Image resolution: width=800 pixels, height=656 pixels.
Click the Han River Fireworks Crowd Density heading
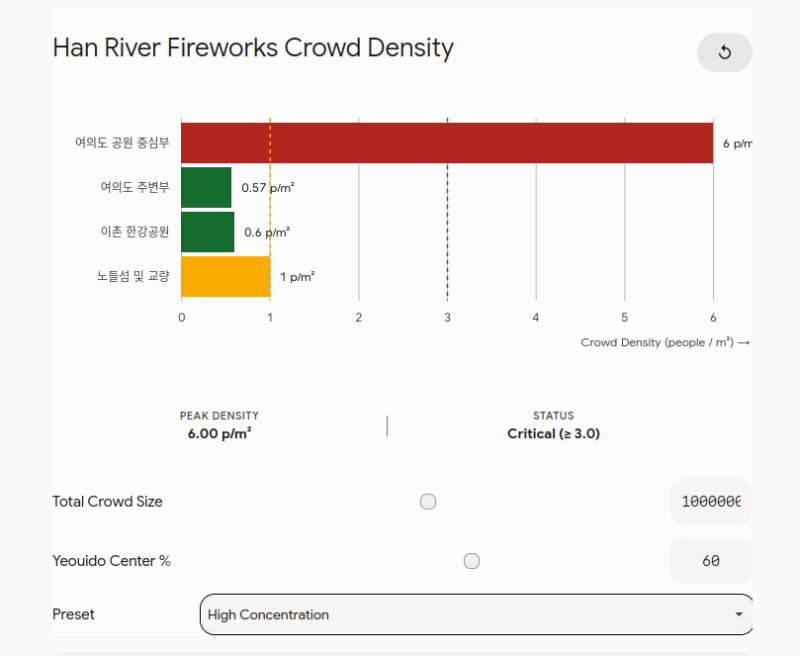(253, 48)
